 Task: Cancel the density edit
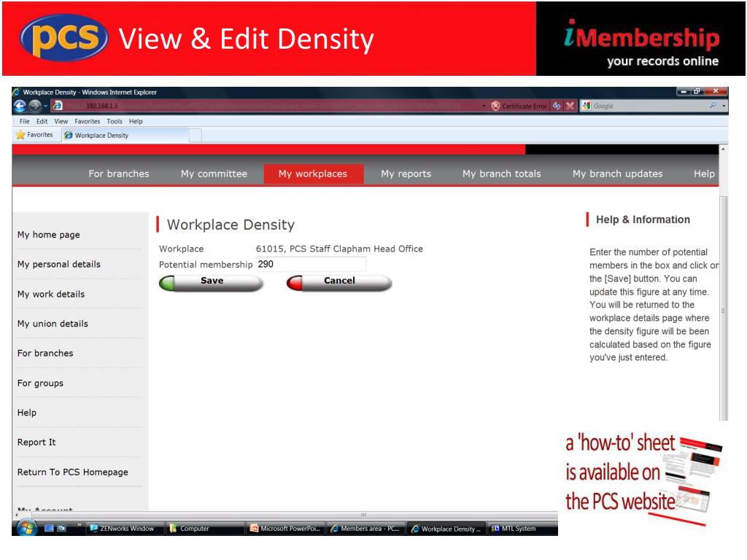click(x=338, y=282)
